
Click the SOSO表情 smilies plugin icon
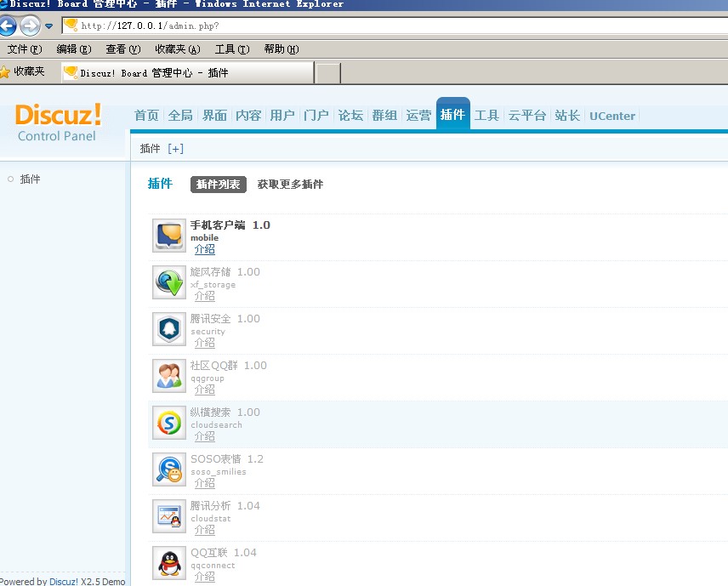click(169, 469)
